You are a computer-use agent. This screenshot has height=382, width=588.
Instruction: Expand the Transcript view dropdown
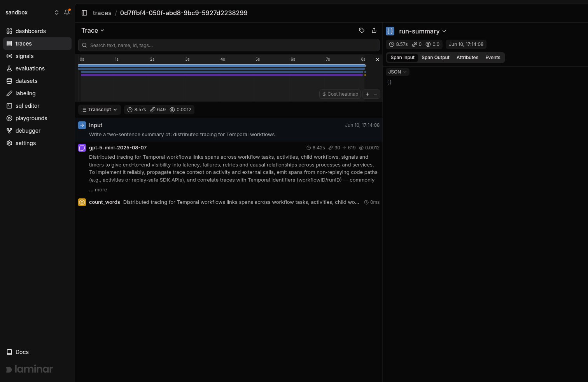[x=100, y=110]
